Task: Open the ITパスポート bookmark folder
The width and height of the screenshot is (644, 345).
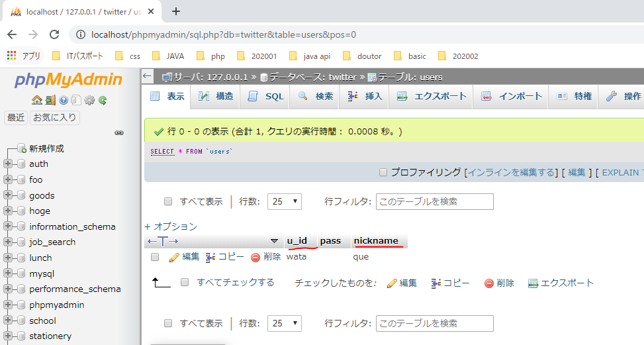Action: pyautogui.click(x=77, y=56)
